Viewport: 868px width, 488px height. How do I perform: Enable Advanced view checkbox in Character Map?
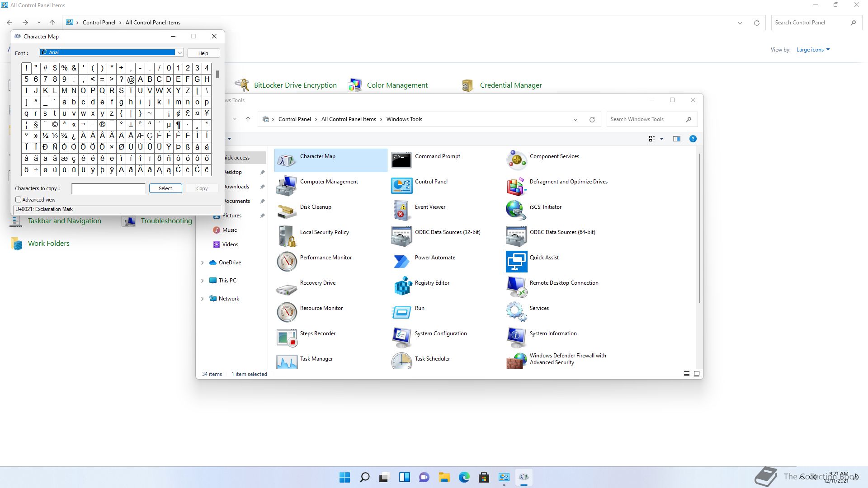[19, 199]
